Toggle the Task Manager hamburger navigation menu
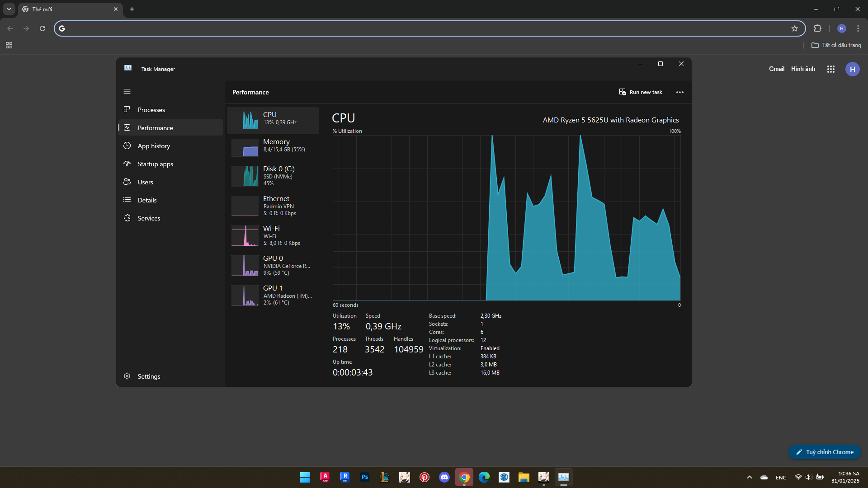Viewport: 868px width, 488px height. coord(127,91)
